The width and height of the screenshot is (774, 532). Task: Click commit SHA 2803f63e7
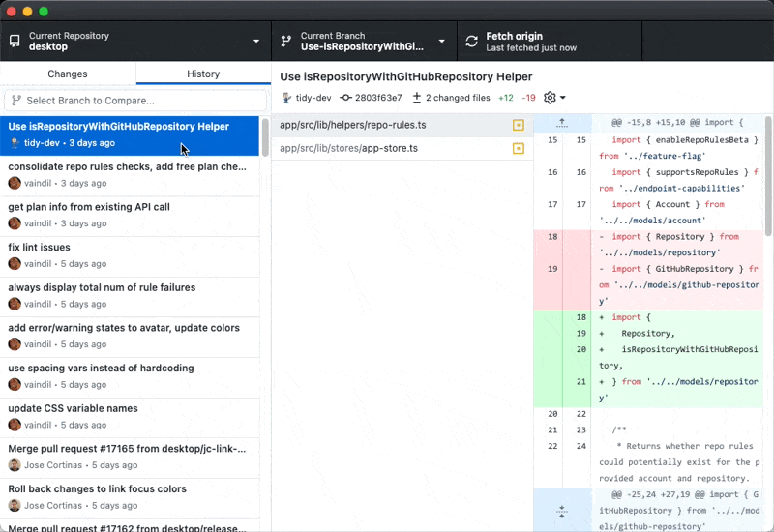[x=378, y=98]
